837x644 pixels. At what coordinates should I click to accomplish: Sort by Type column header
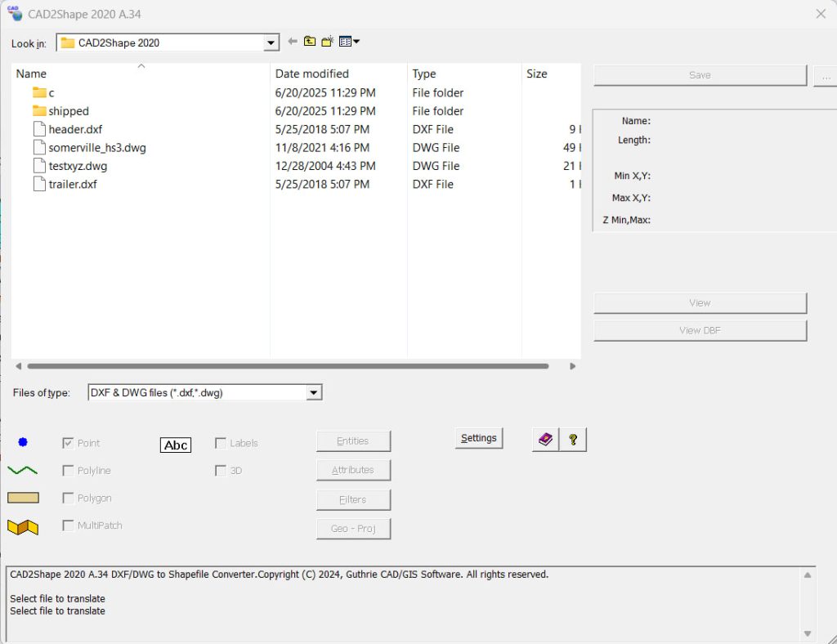(x=464, y=74)
